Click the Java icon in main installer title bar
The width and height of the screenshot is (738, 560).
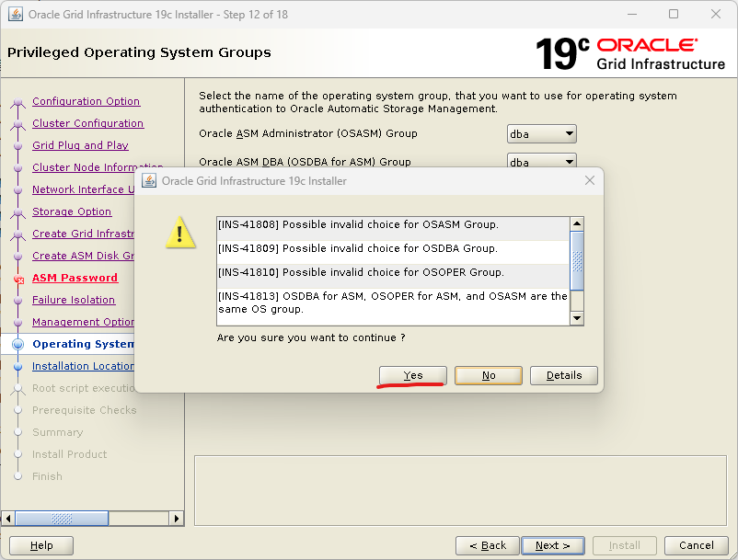(x=16, y=14)
